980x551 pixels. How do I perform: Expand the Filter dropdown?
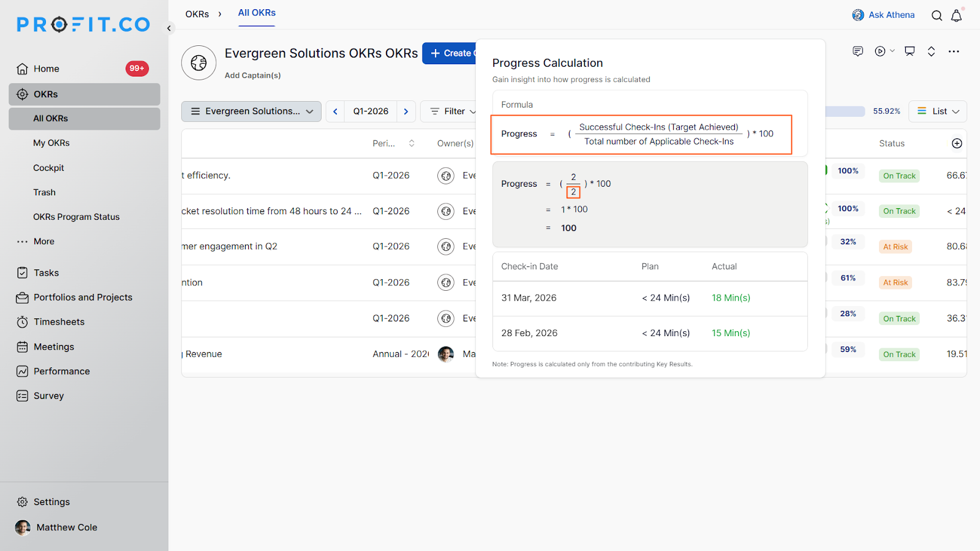coord(452,111)
